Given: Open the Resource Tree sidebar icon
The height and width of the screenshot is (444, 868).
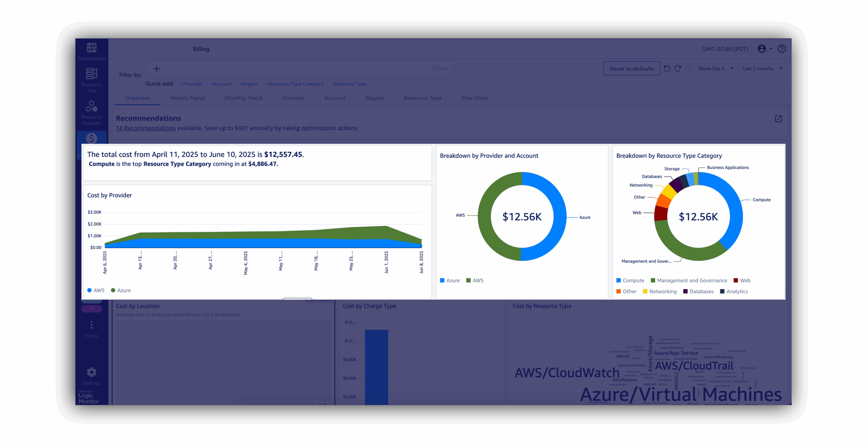Looking at the screenshot, I should (92, 80).
